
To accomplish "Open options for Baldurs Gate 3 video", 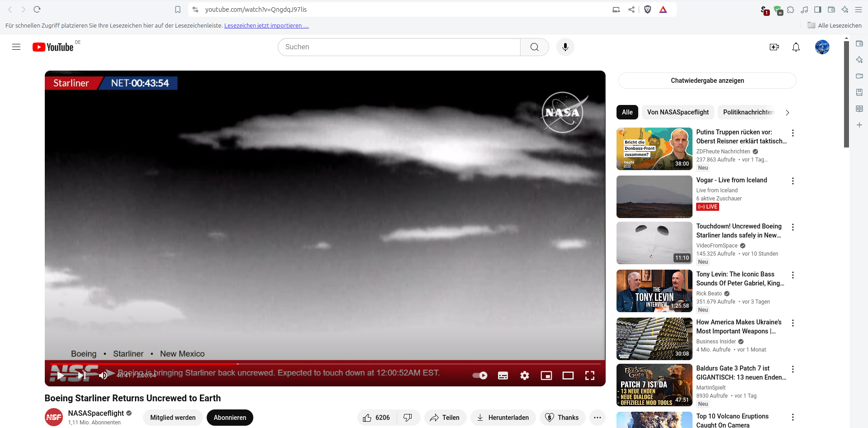I will (x=793, y=369).
